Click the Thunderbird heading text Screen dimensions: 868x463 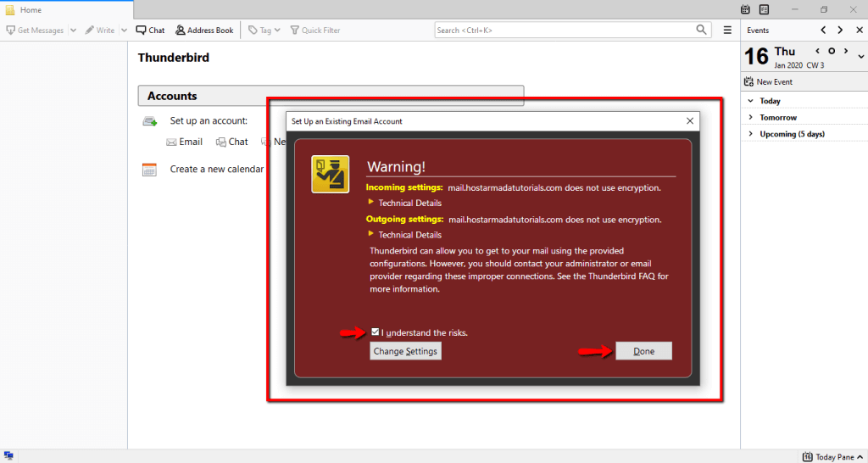pyautogui.click(x=173, y=58)
